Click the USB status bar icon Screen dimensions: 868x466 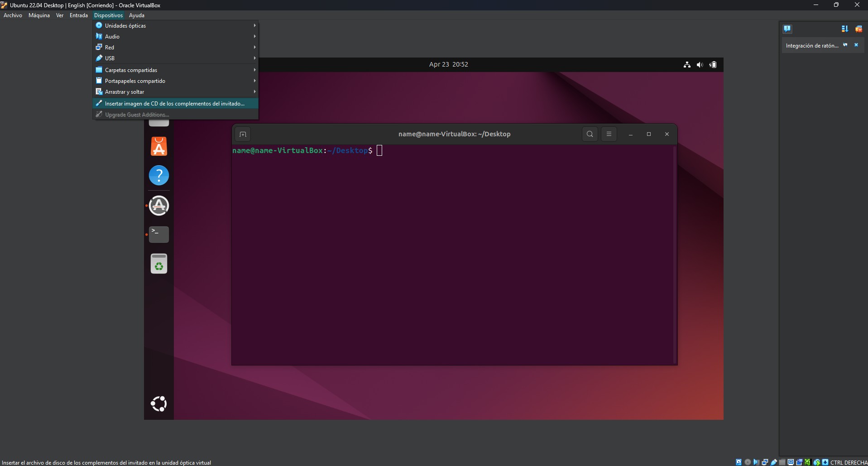tap(773, 462)
